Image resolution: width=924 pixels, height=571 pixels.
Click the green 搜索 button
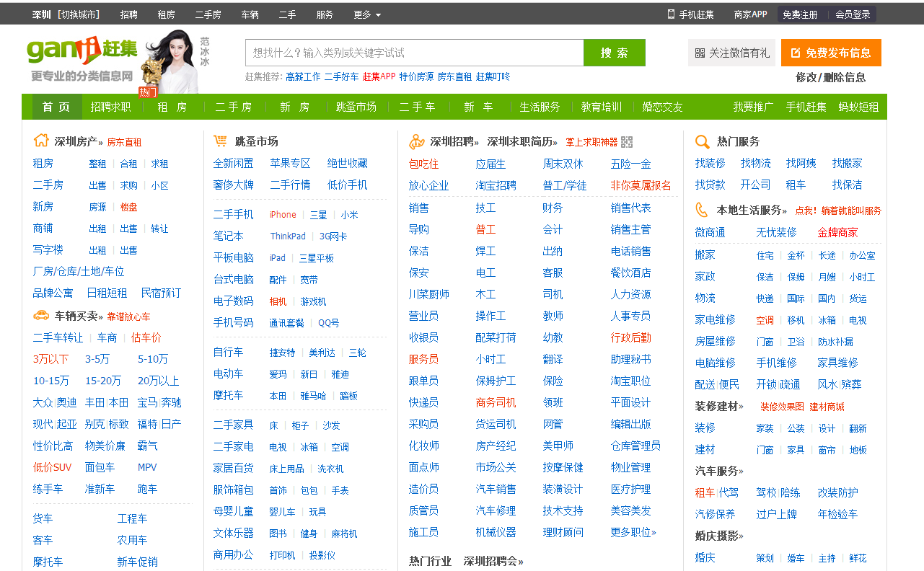614,53
